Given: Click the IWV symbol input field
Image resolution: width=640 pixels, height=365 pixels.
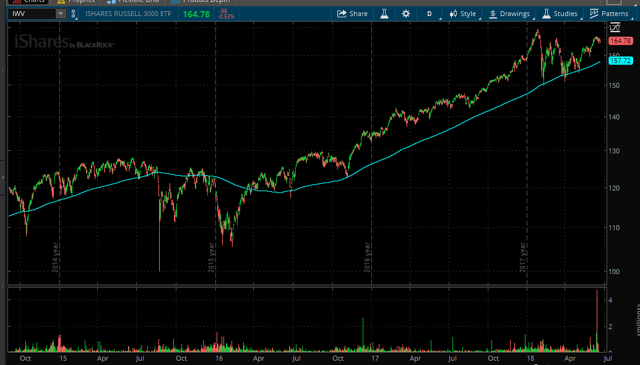Looking at the screenshot, I should [x=32, y=14].
